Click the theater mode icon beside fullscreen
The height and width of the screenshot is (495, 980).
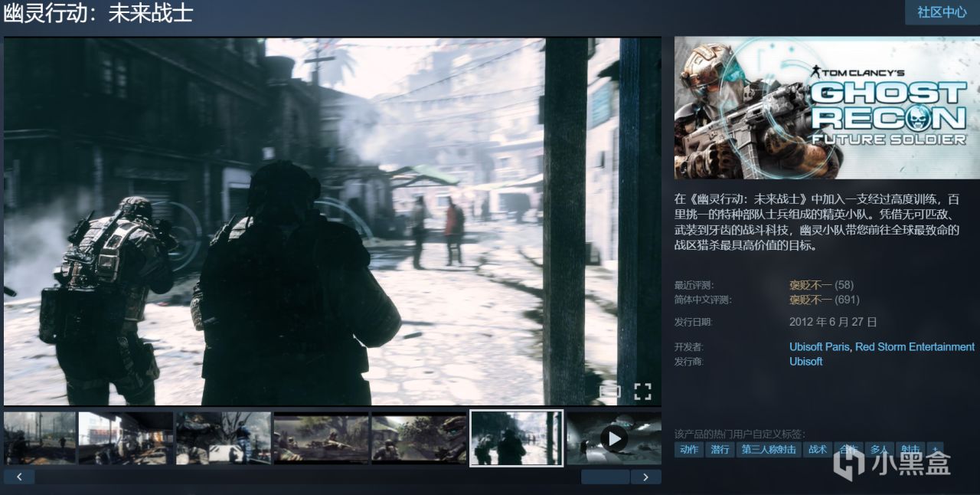(609, 392)
